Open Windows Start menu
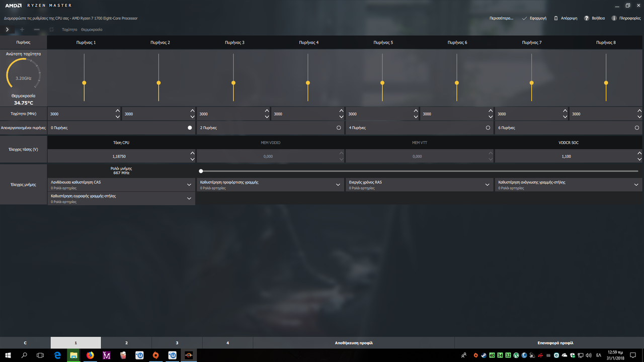The height and width of the screenshot is (362, 644). coord(8,355)
